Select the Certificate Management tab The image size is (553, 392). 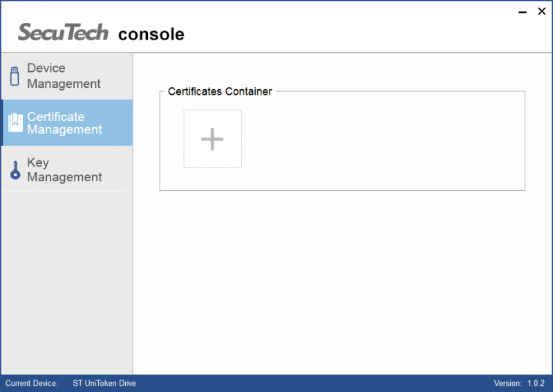tap(67, 122)
